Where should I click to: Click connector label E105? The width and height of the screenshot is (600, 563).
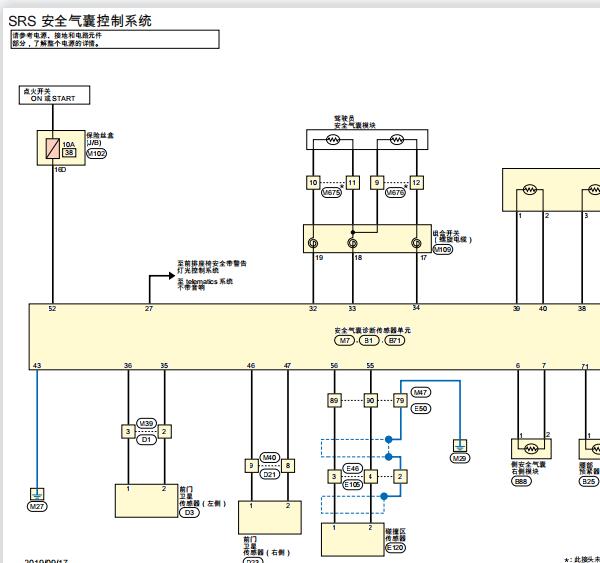pyautogui.click(x=352, y=485)
